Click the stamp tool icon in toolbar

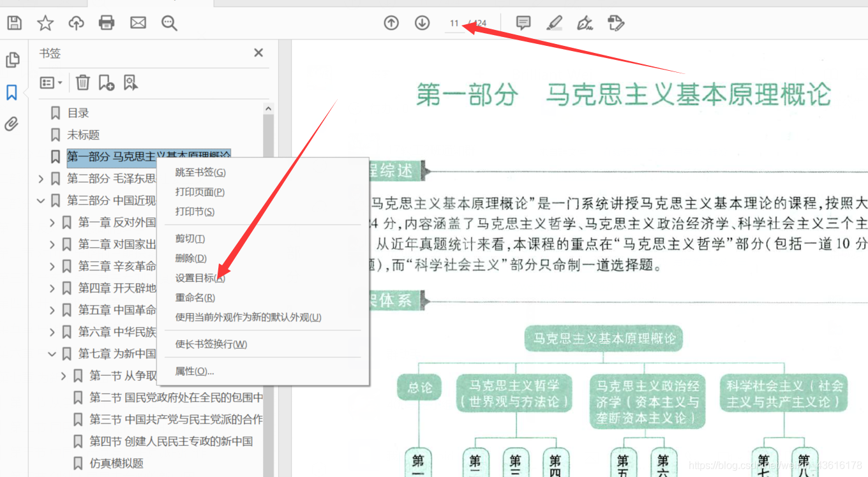click(616, 24)
